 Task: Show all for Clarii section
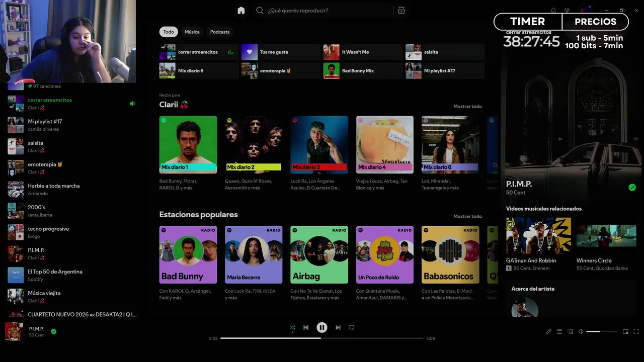467,106
